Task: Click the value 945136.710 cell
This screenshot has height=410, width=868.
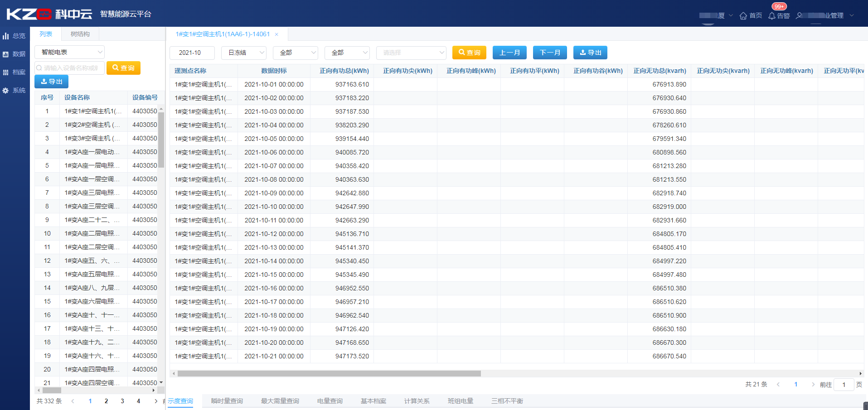Action: point(352,234)
